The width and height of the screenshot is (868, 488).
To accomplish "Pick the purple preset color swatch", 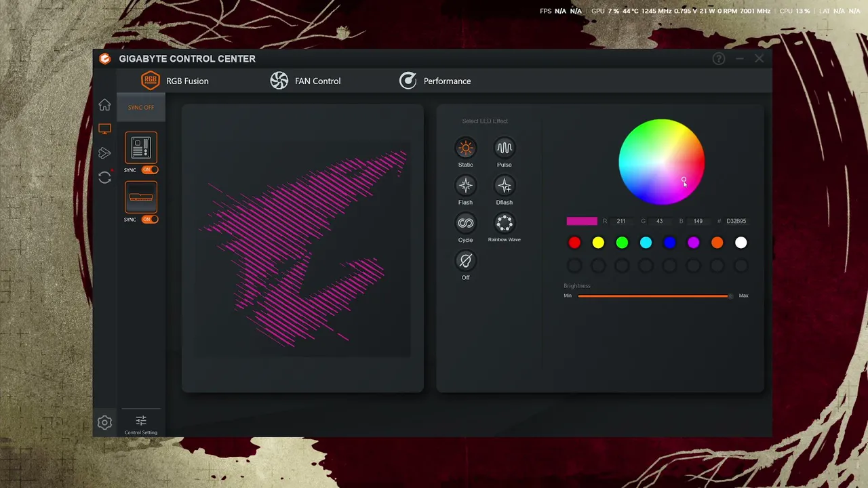I will click(693, 243).
